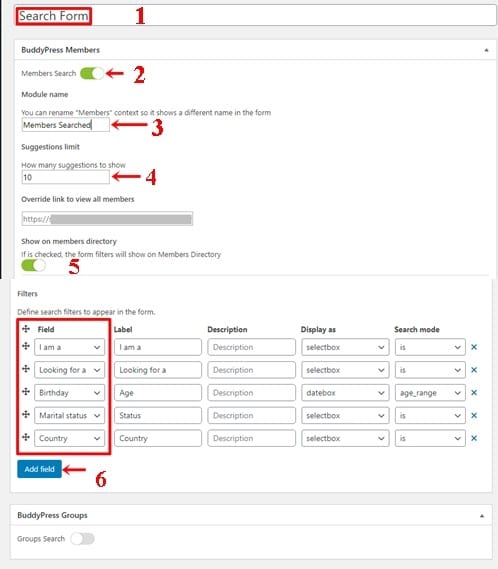Open the Birthday field dropdown

pos(70,393)
